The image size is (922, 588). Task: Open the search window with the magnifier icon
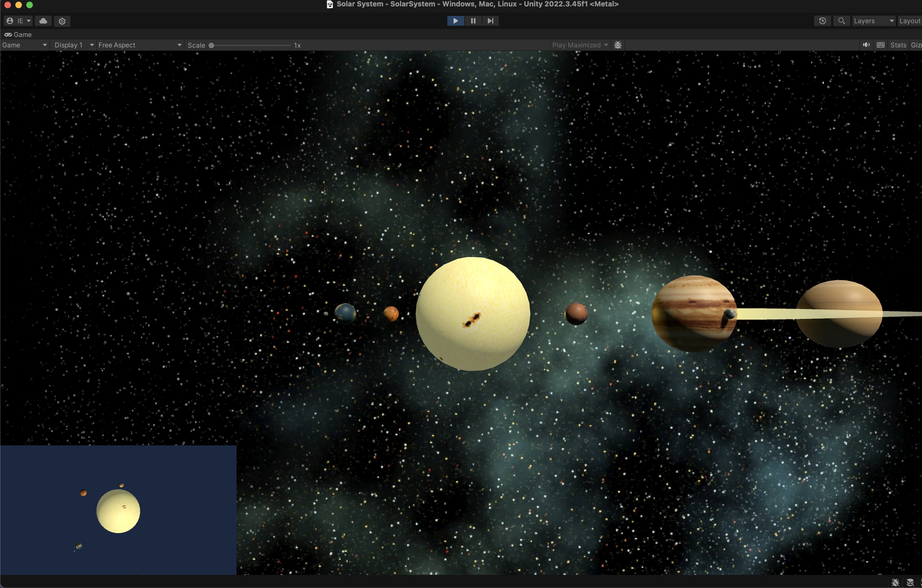(841, 21)
